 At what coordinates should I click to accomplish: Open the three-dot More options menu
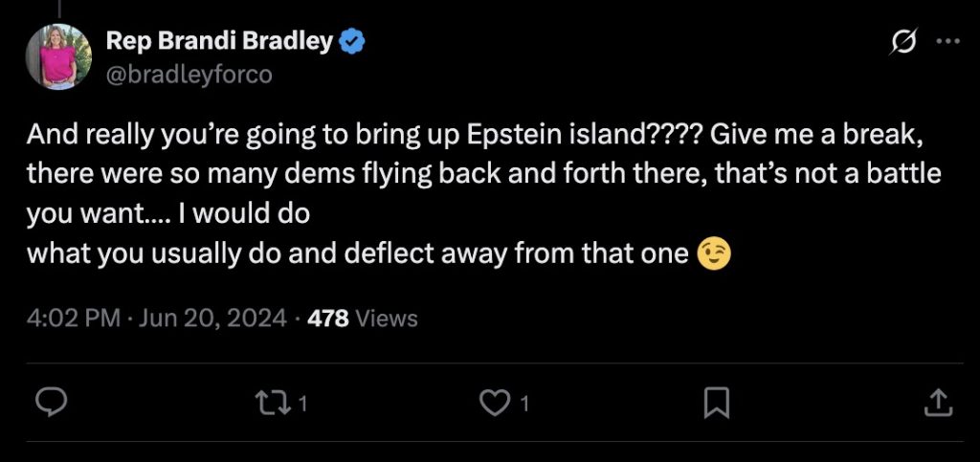pos(947,42)
